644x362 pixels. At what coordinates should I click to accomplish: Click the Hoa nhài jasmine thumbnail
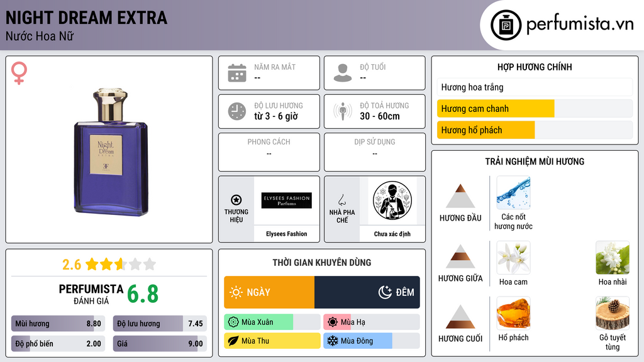click(613, 258)
